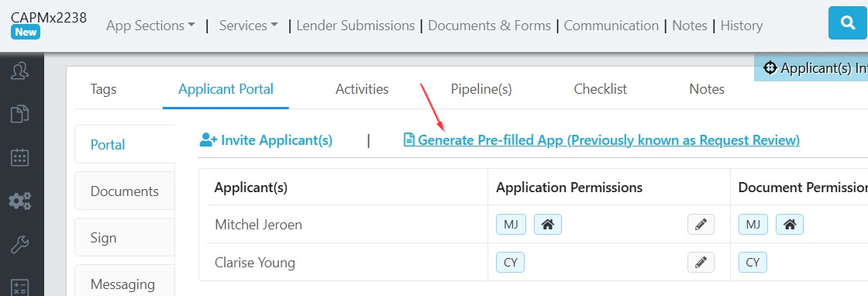
Task: Open Lender Submissions in top navigation
Action: (x=356, y=26)
